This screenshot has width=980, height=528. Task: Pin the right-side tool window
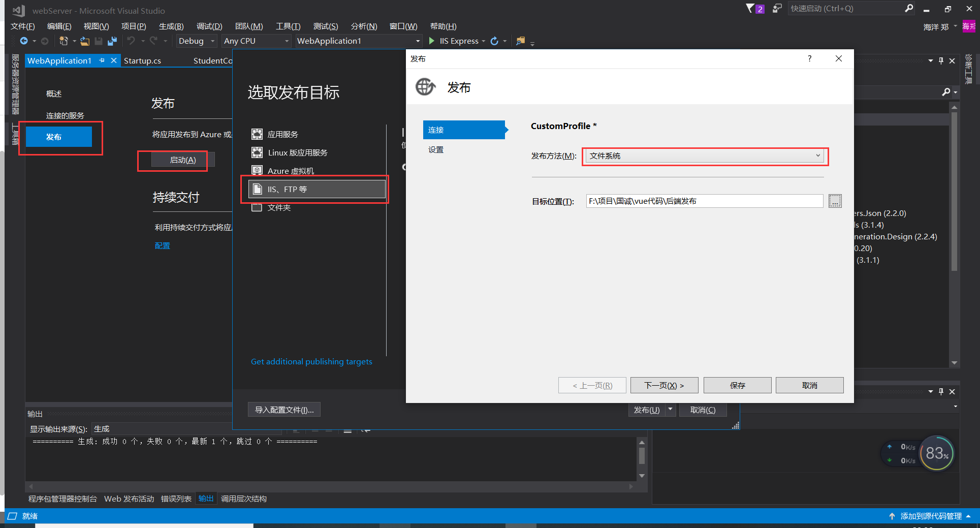941,61
